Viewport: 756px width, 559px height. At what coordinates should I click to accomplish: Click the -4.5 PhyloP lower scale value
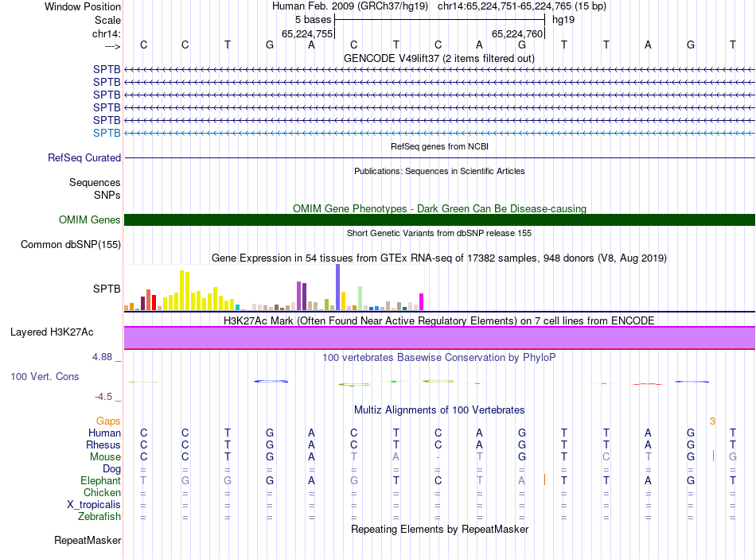coord(103,397)
